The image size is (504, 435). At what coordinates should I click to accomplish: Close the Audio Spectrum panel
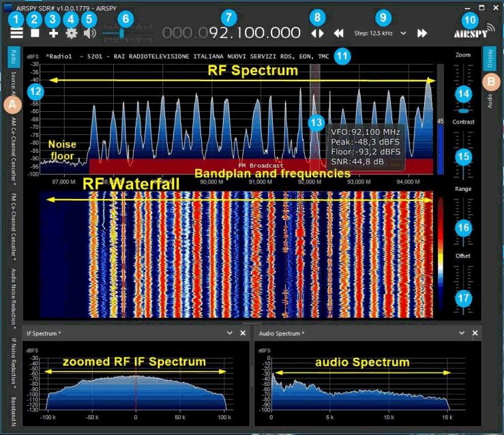[x=474, y=333]
